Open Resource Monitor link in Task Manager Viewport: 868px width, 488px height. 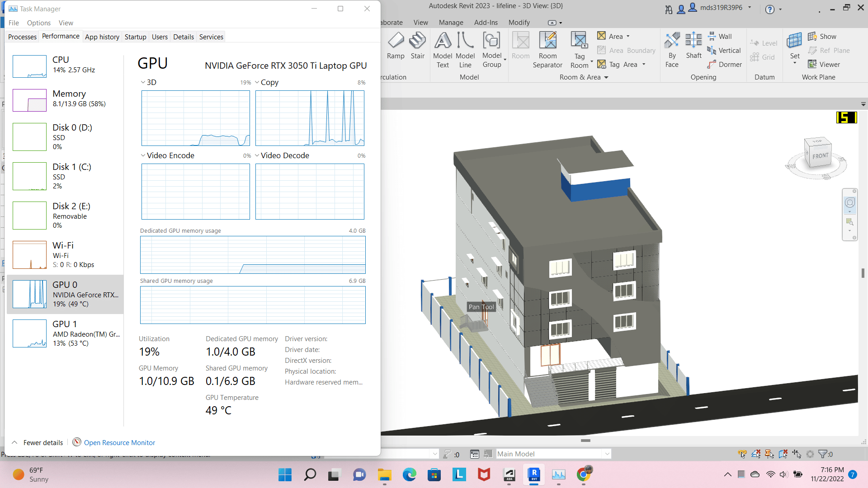pyautogui.click(x=118, y=442)
